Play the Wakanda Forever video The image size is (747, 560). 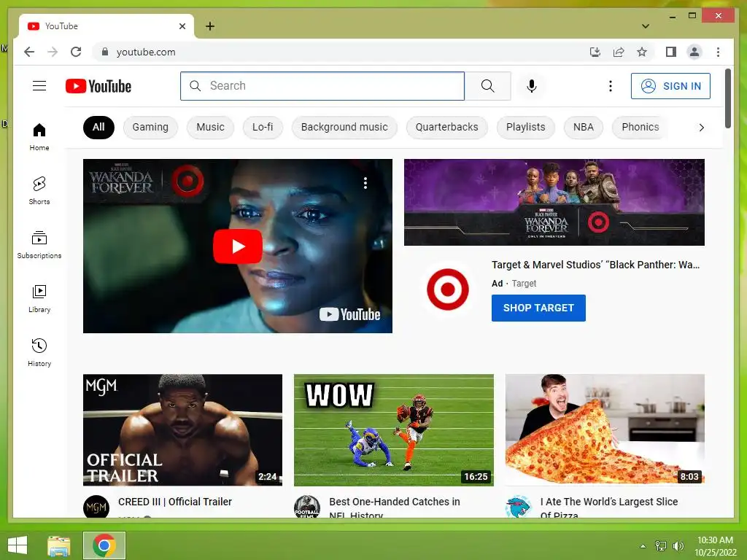(237, 246)
